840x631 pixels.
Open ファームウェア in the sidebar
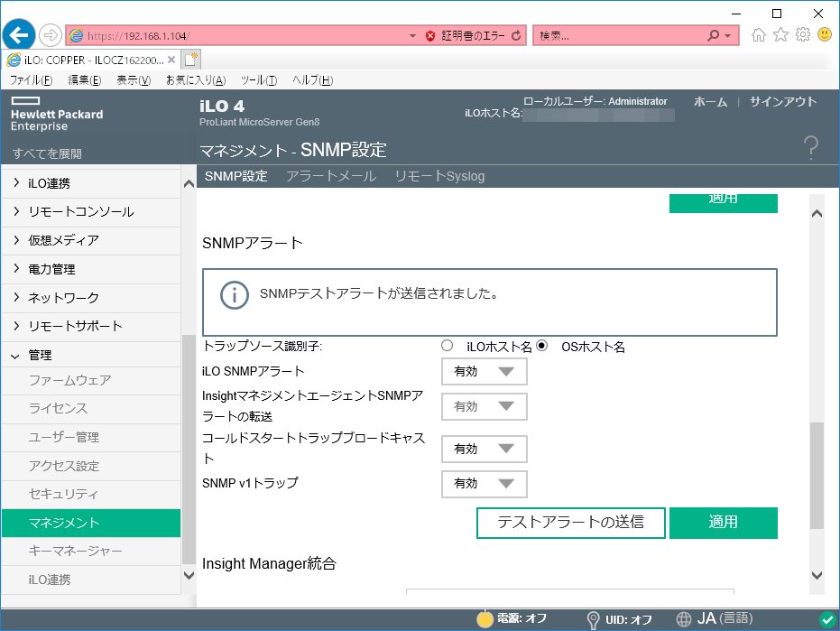point(90,381)
